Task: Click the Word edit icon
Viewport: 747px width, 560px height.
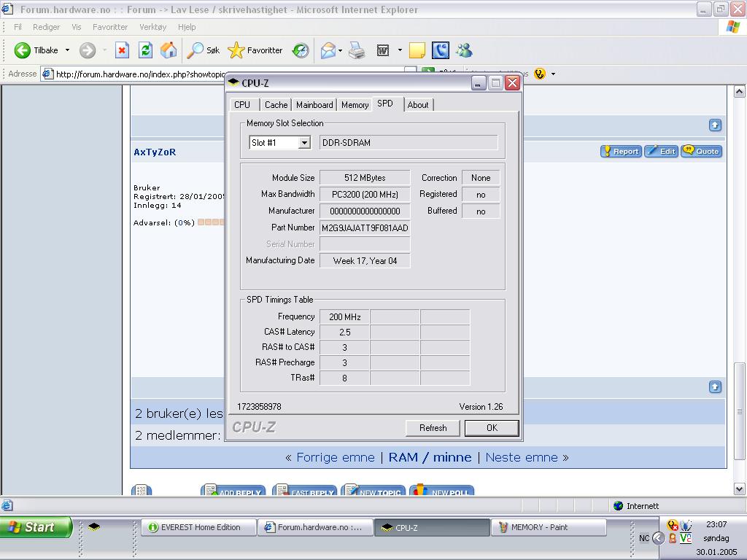Action: [x=383, y=50]
